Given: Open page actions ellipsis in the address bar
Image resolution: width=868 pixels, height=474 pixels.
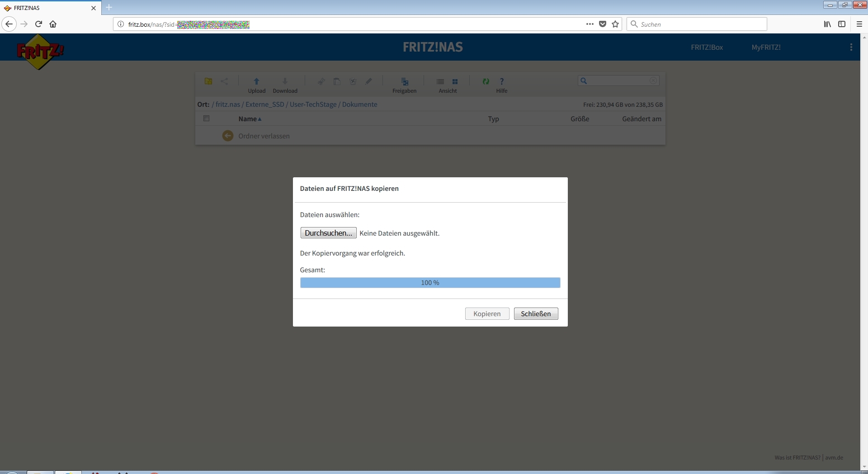Looking at the screenshot, I should pos(590,24).
